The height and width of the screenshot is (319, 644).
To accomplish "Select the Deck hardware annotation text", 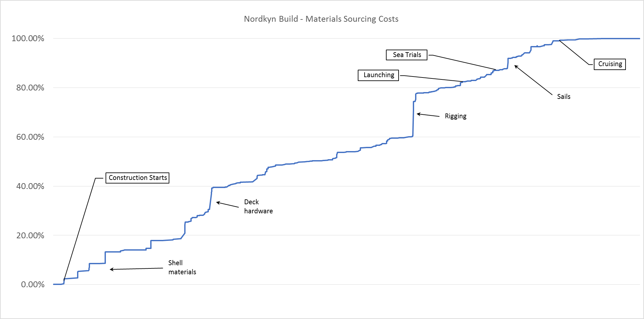I will [x=258, y=207].
